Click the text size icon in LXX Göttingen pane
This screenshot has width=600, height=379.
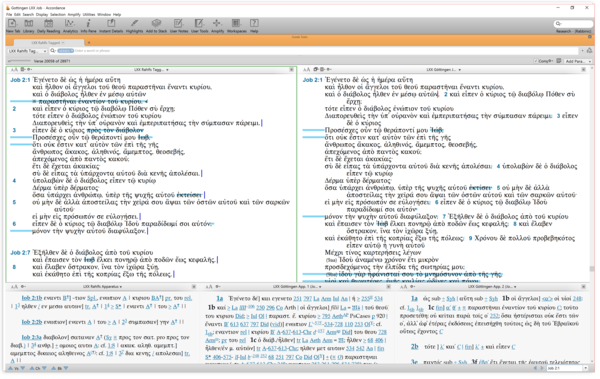click(307, 70)
